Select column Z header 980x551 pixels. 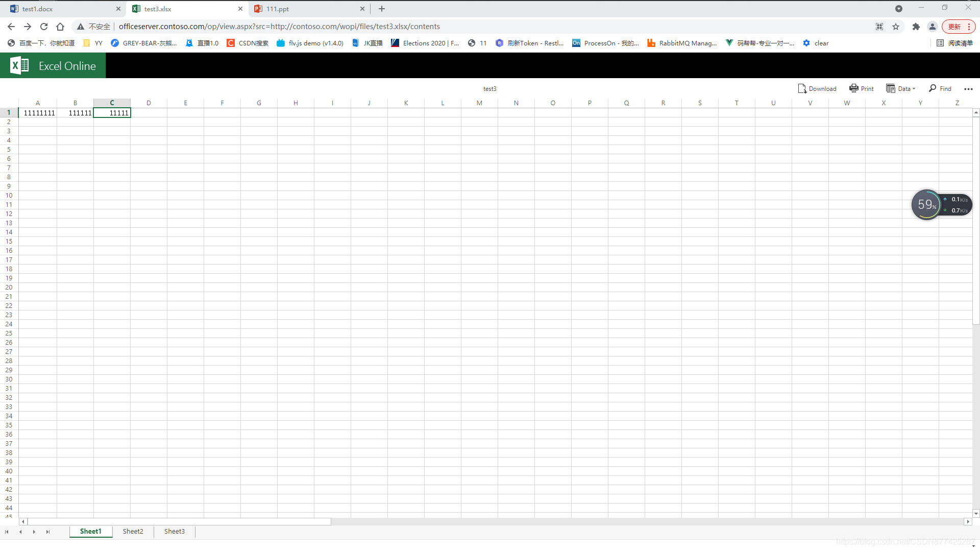957,103
